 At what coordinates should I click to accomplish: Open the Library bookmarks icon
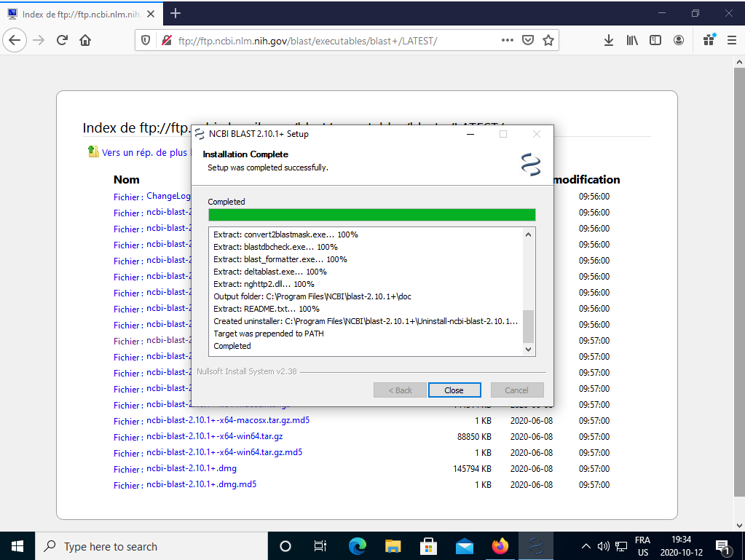pos(632,41)
